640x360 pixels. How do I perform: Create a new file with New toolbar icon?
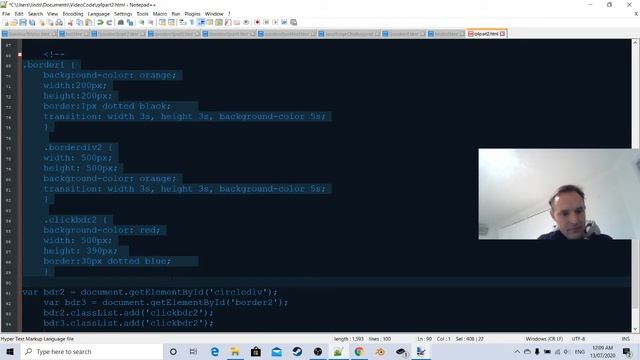pos(6,22)
